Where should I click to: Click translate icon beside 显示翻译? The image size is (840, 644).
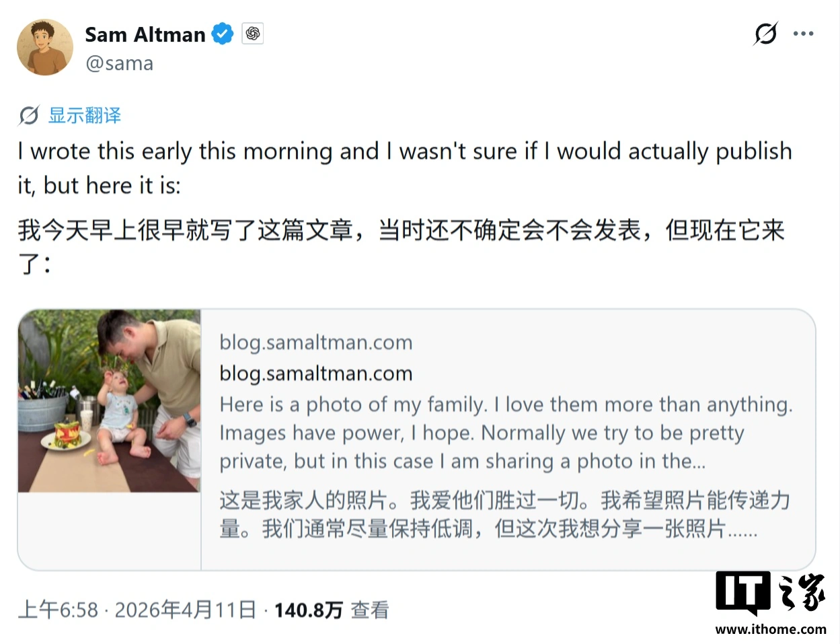pos(29,116)
